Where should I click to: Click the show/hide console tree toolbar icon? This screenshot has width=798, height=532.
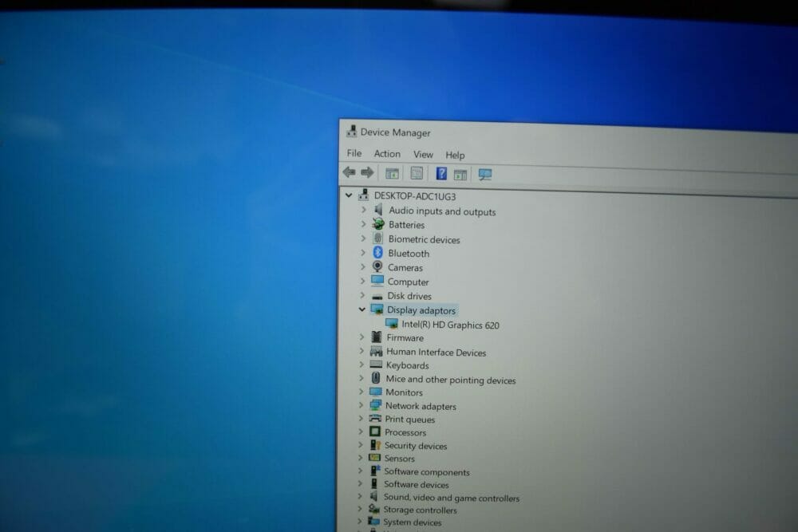pyautogui.click(x=392, y=173)
